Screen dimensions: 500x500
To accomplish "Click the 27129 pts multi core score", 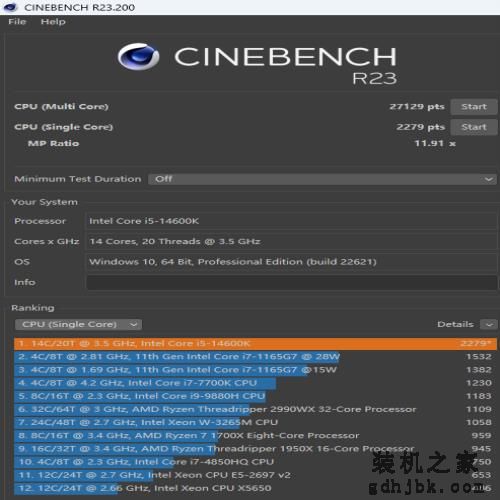I will (417, 107).
